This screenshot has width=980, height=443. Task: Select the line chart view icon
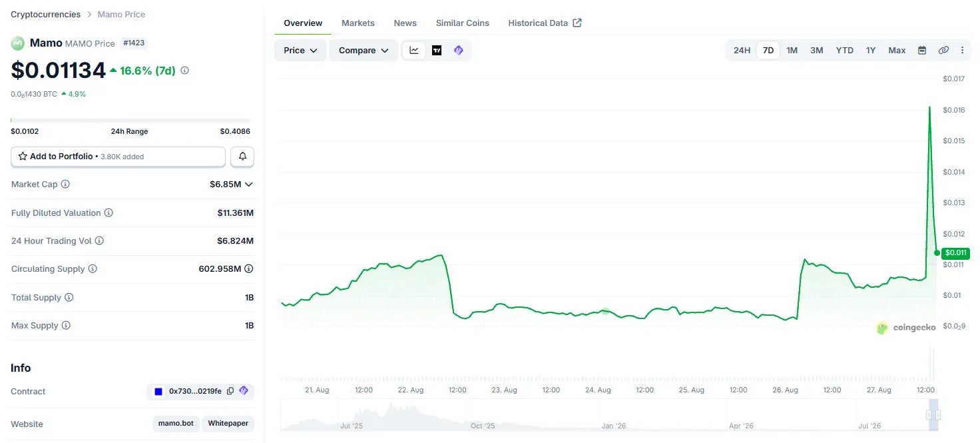414,51
